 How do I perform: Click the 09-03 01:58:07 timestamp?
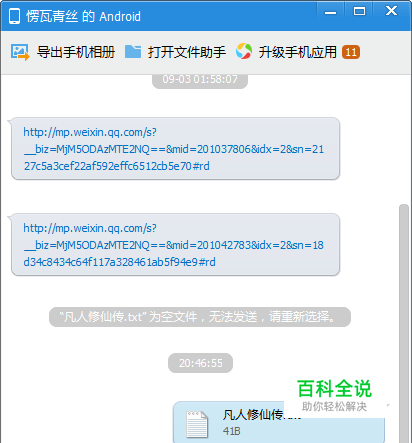(x=200, y=80)
